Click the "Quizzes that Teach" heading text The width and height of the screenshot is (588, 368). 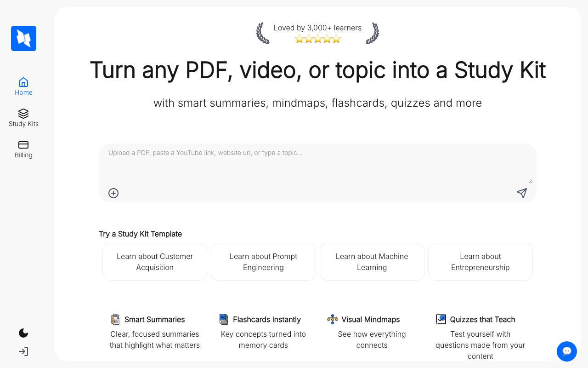[x=483, y=319]
